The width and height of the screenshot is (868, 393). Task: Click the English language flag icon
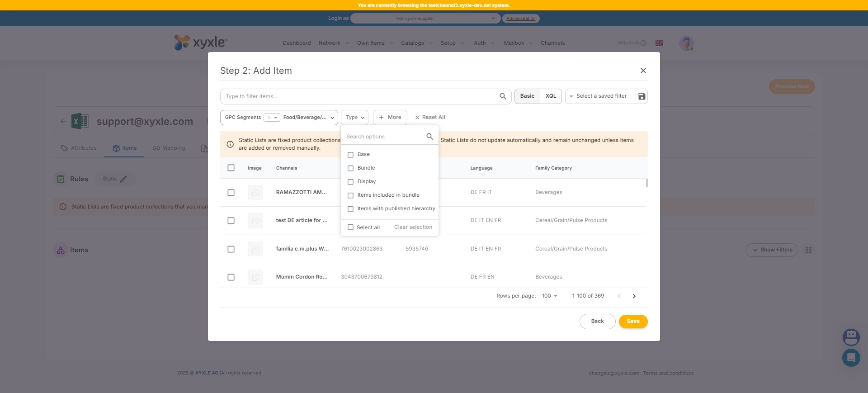click(x=659, y=43)
